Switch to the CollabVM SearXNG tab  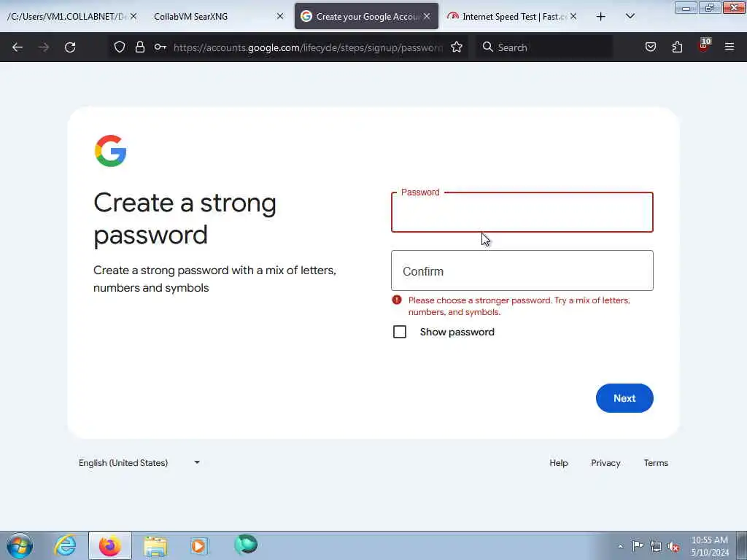[x=216, y=16]
